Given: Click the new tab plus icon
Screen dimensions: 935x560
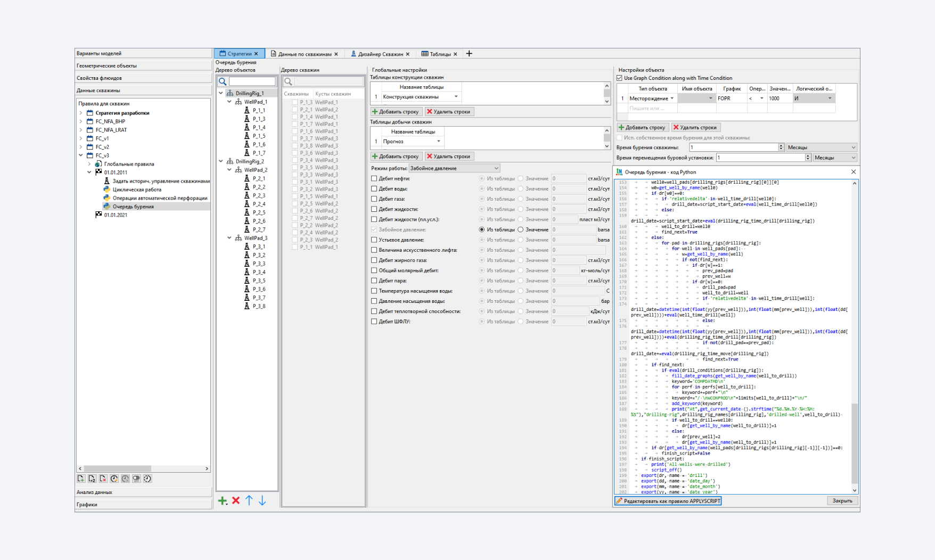Looking at the screenshot, I should point(469,54).
